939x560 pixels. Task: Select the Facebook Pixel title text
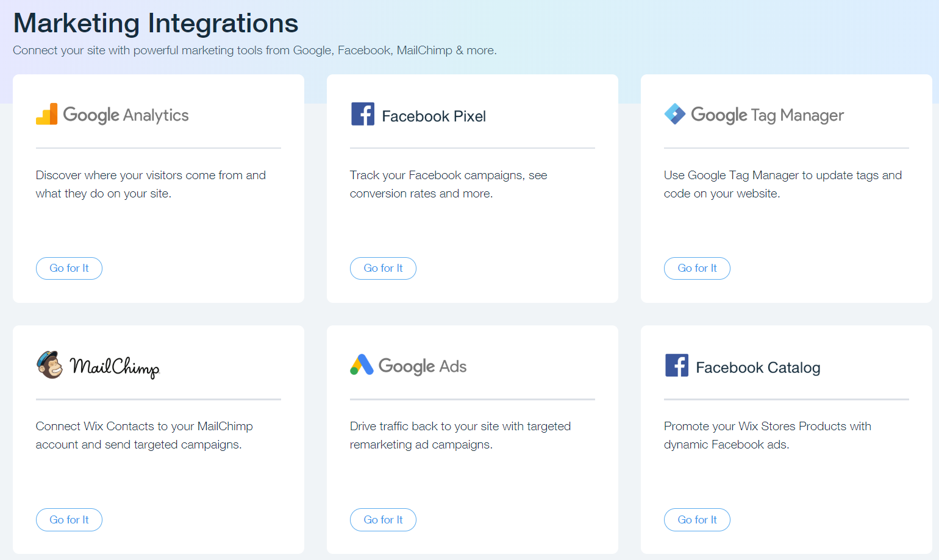click(434, 116)
